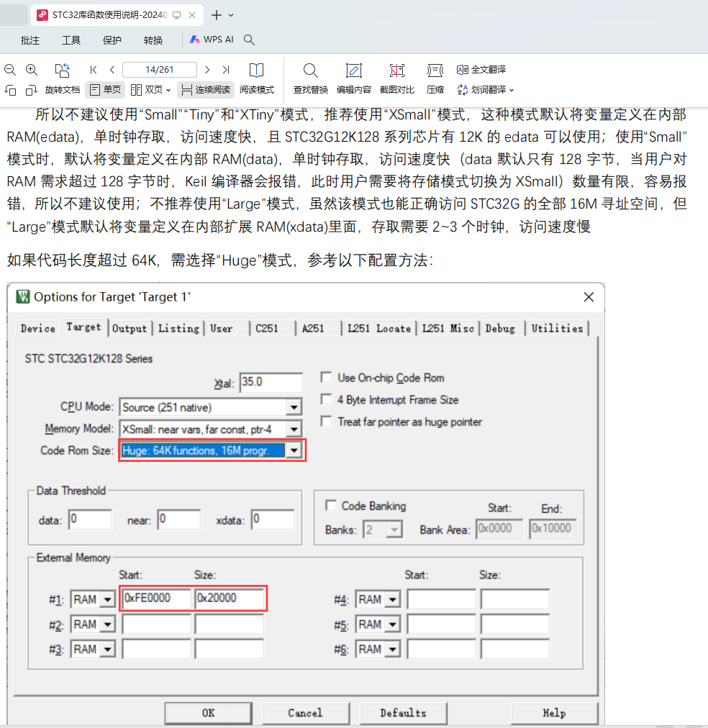Click the Help button

(x=554, y=713)
